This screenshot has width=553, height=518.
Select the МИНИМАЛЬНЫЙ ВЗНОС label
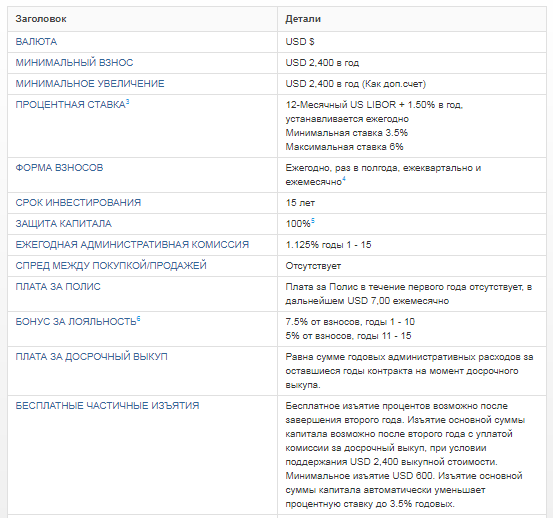coord(74,63)
